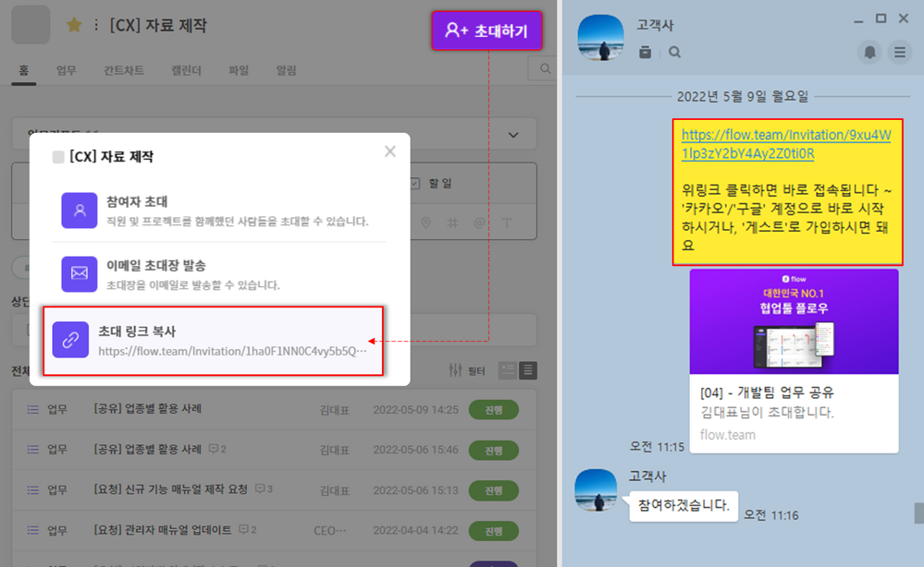Open the 캘린더 tab
The image size is (924, 567).
[x=186, y=70]
